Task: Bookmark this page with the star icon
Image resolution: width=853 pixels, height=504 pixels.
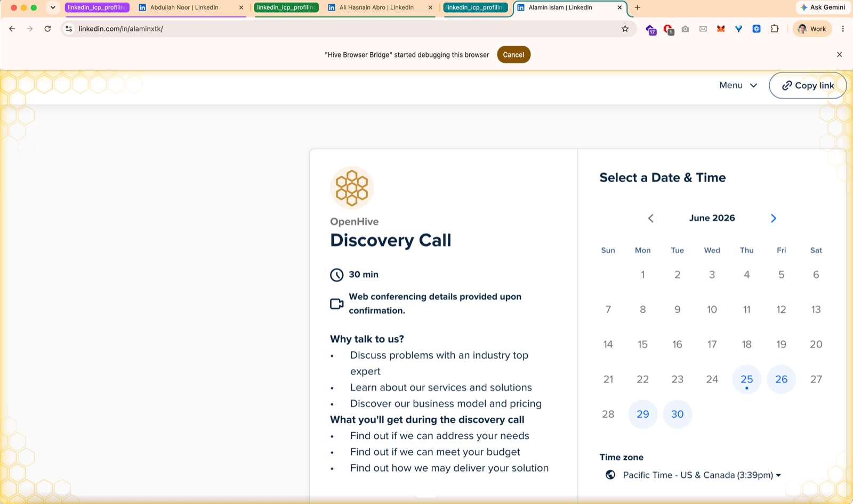Action: click(625, 29)
